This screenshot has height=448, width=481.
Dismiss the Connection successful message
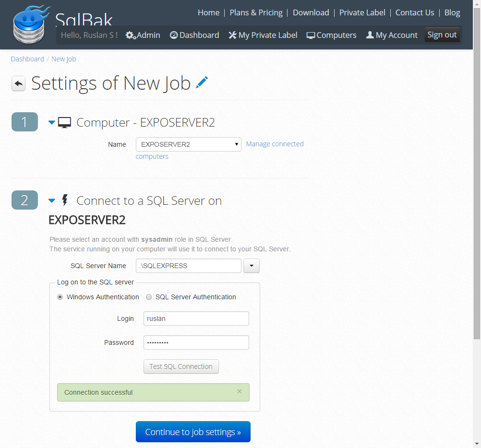pyautogui.click(x=239, y=391)
